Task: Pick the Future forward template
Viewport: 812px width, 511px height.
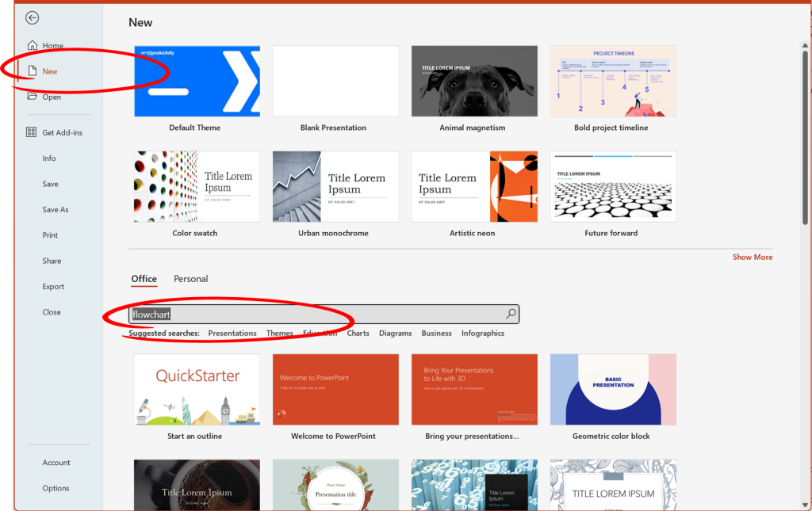Action: (x=613, y=187)
